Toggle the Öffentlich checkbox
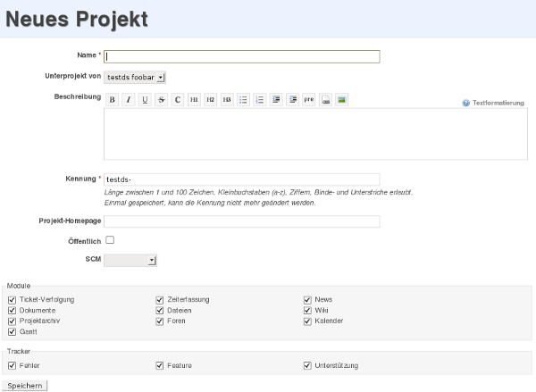This screenshot has width=536, height=392. [110, 240]
